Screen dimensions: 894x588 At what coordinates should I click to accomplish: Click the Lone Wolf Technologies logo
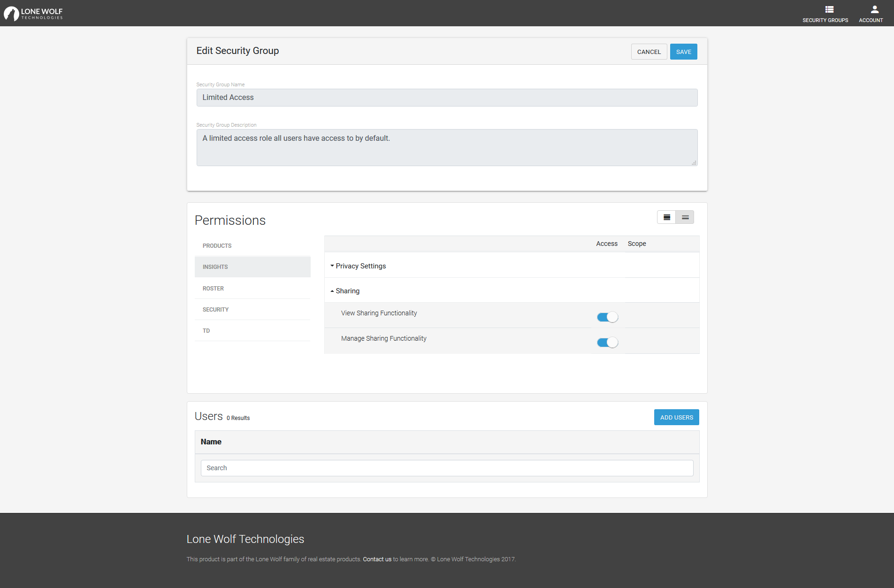click(x=33, y=13)
